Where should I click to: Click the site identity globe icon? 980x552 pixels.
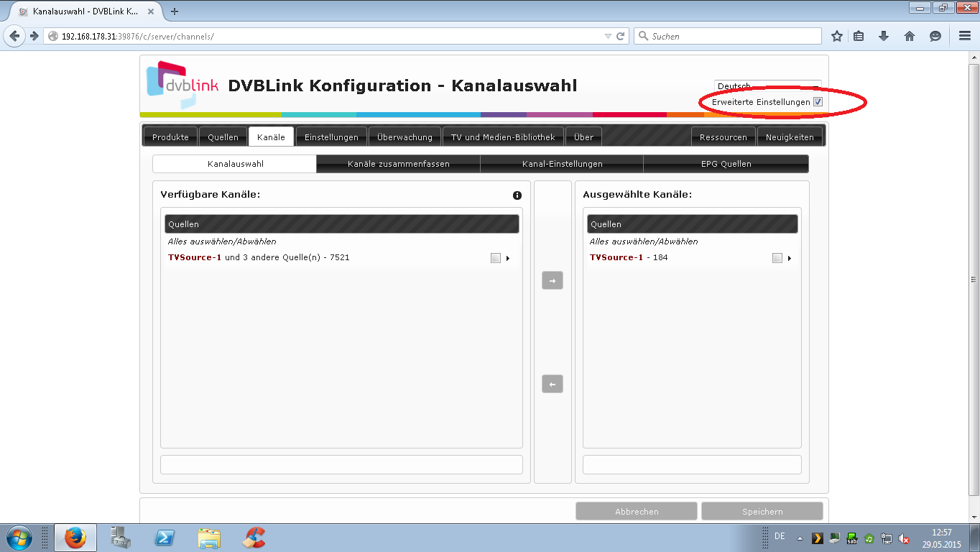click(x=52, y=36)
